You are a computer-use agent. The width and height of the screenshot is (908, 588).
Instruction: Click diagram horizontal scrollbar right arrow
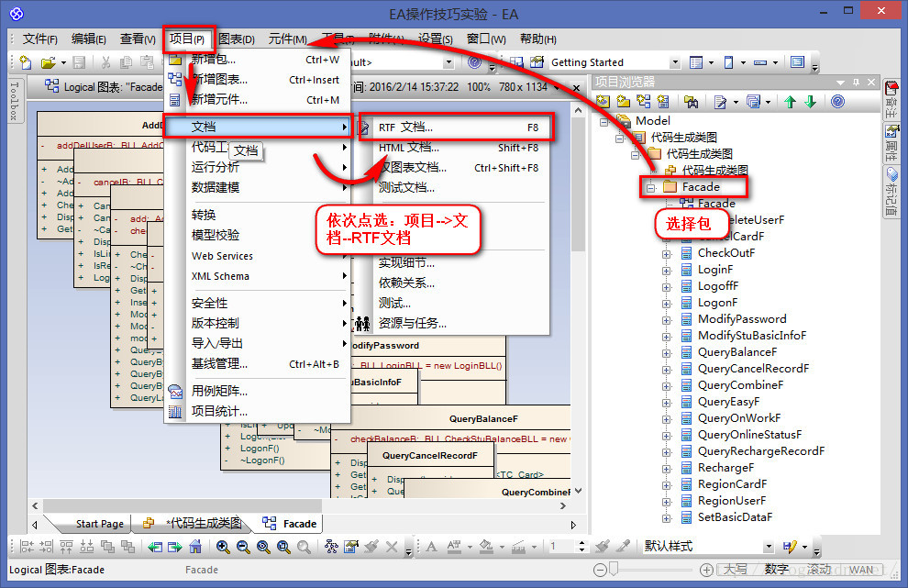[563, 505]
